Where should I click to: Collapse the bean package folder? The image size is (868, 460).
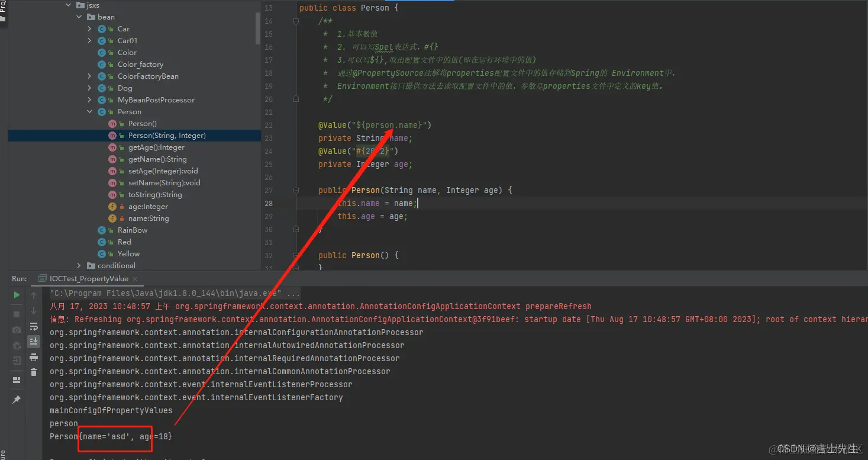pyautogui.click(x=79, y=17)
